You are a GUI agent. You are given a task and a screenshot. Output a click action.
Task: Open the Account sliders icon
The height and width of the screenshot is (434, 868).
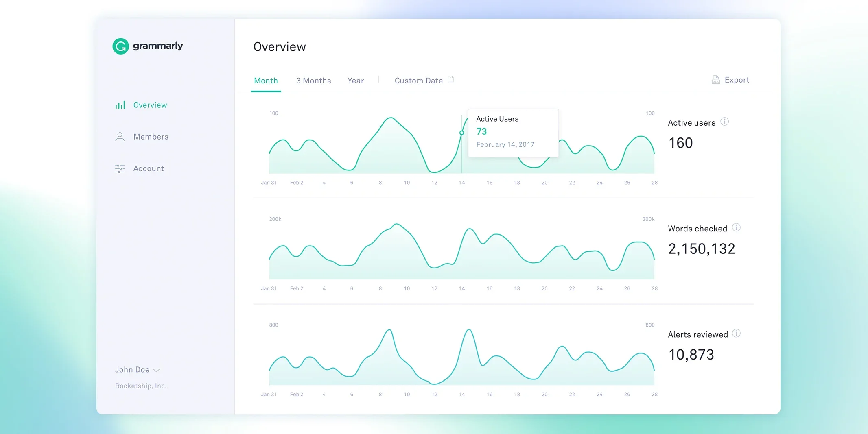[x=120, y=168]
